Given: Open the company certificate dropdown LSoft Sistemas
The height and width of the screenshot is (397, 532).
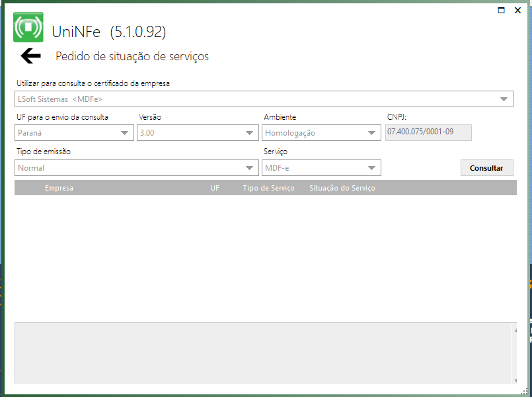Looking at the screenshot, I should pos(264,99).
